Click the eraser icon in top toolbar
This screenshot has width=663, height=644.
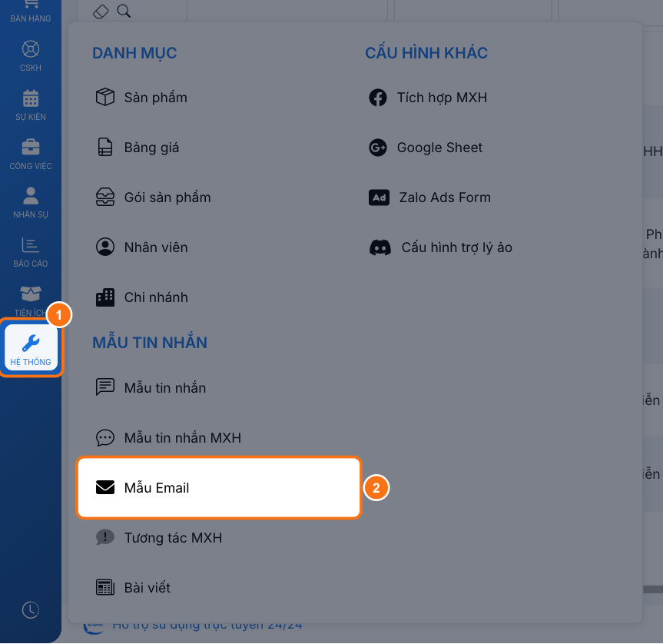coord(101,12)
